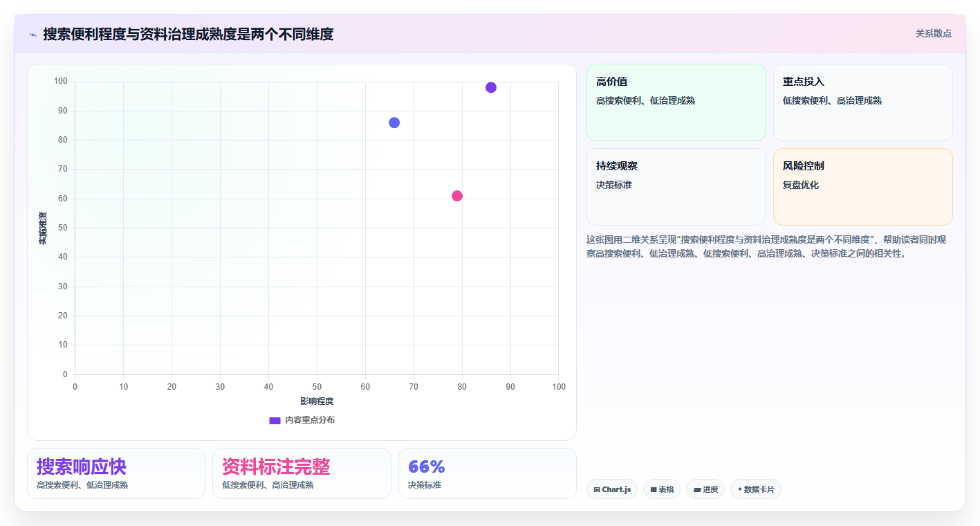Image resolution: width=980 pixels, height=526 pixels.
Task: Select the pink data point on chart
Action: coord(457,196)
